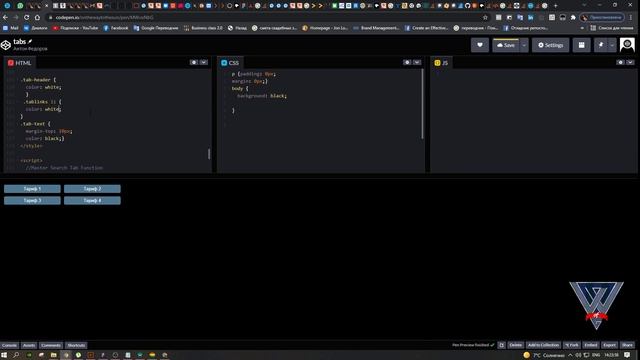Screen dimensions: 640x360
Task: Expand dropdown next to pin icon
Action: [612, 45]
